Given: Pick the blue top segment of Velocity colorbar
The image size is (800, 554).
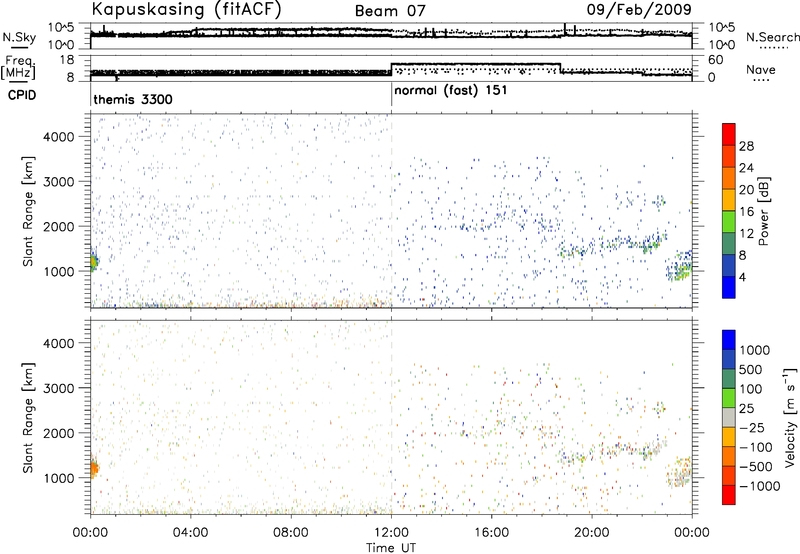Looking at the screenshot, I should coord(729,340).
